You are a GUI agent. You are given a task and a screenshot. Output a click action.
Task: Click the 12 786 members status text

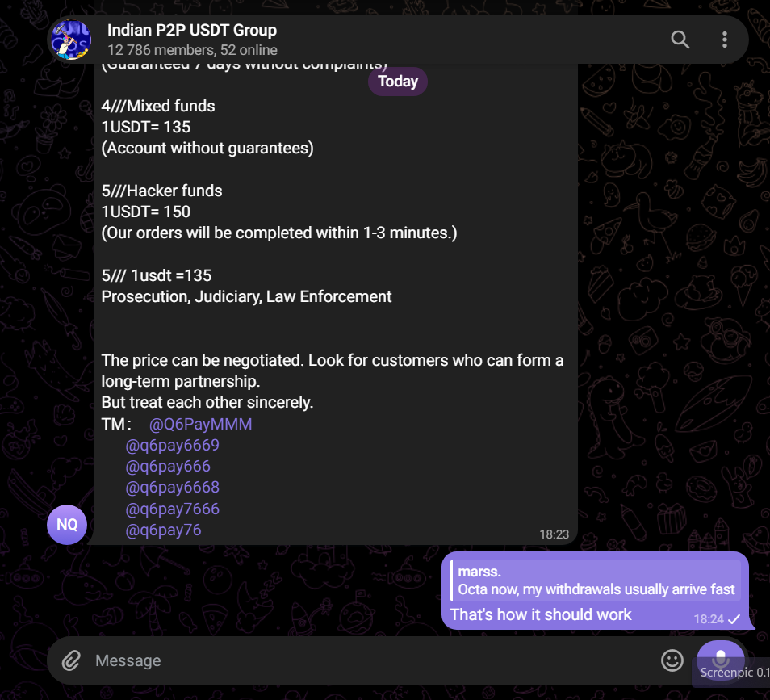point(192,50)
